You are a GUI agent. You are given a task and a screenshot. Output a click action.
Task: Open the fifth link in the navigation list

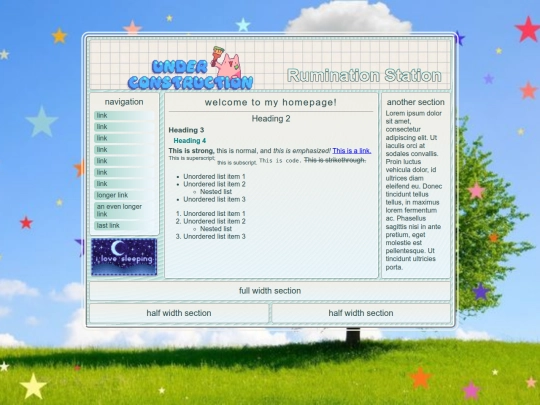click(124, 161)
